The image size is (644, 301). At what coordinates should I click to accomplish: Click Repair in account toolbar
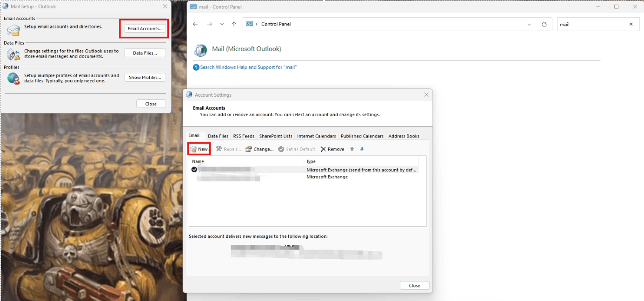click(228, 149)
